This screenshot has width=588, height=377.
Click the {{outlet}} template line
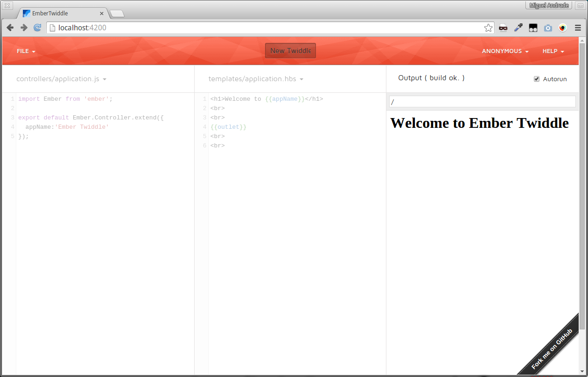click(x=228, y=127)
